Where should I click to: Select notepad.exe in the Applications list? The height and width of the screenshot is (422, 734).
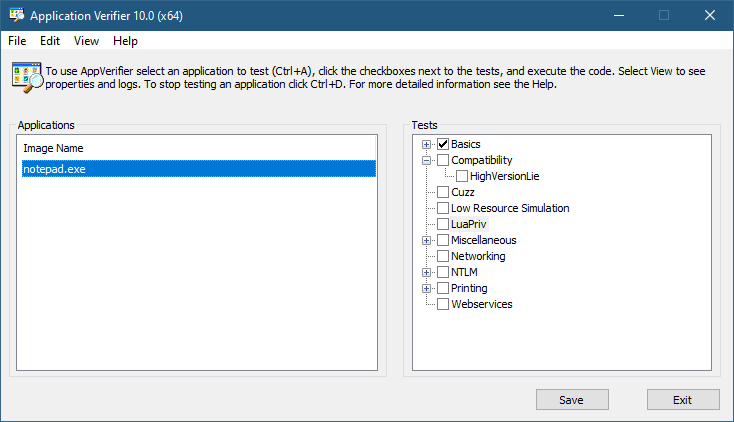[198, 169]
